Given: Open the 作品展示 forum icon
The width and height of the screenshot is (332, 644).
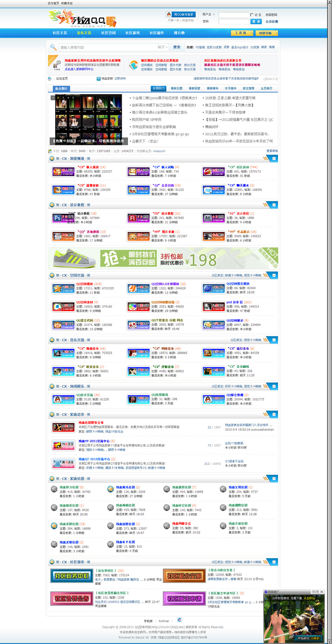Looking at the screenshot, I should 214,236.
